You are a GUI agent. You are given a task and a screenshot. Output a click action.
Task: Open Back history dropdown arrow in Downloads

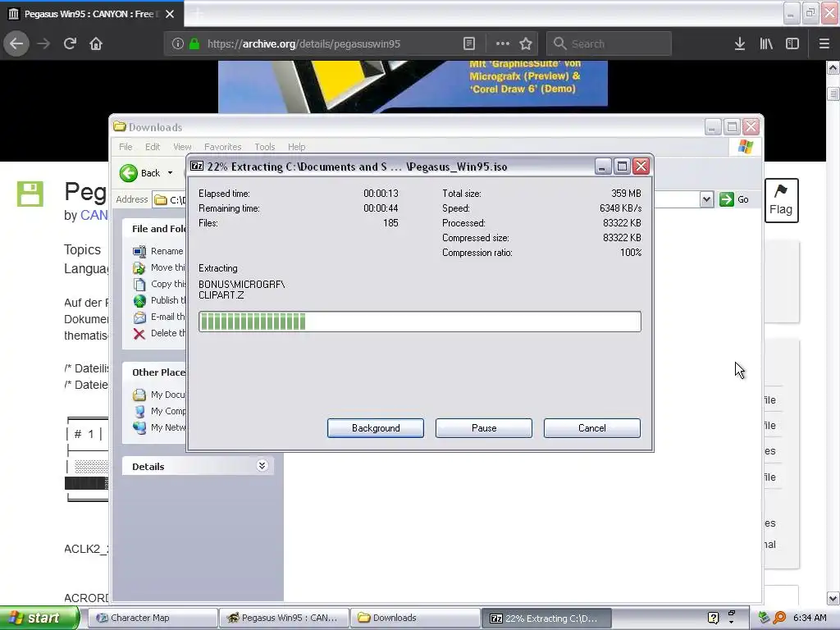(x=171, y=173)
